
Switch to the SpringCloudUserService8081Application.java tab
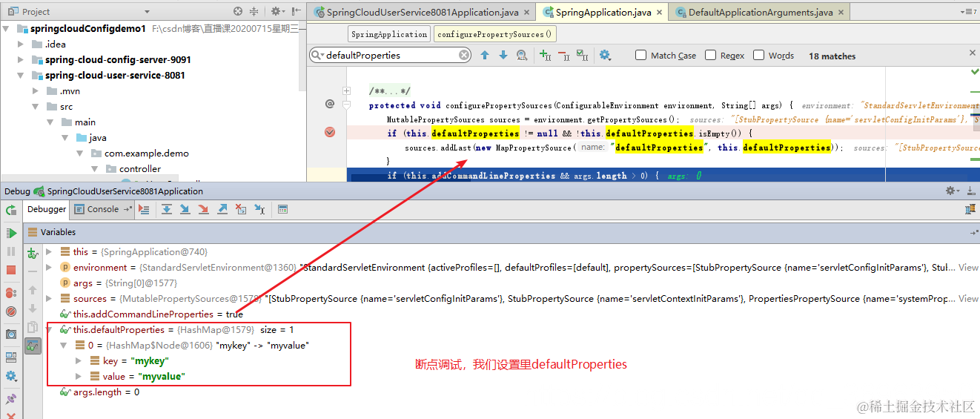423,12
